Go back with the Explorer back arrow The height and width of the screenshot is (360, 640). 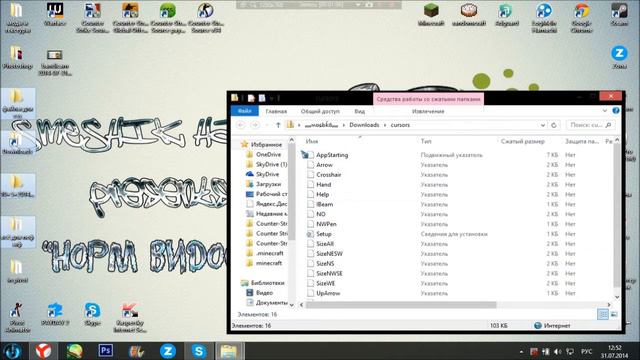click(241, 125)
